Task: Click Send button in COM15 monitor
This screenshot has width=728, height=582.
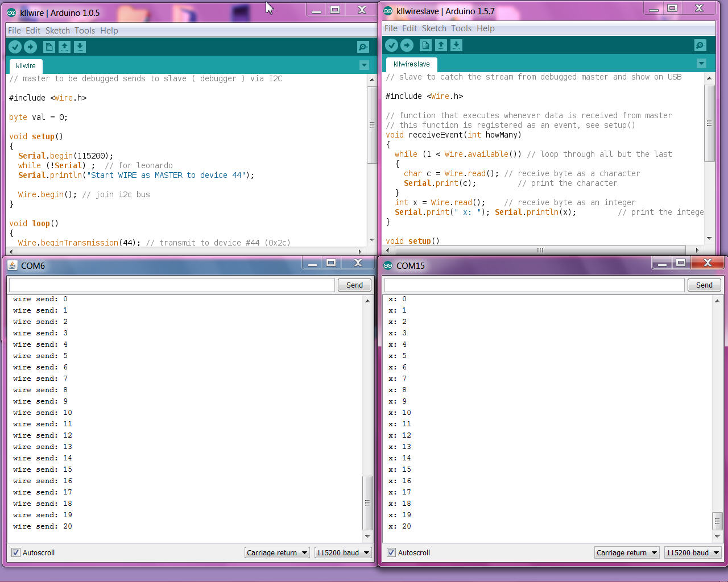Action: pyautogui.click(x=704, y=285)
